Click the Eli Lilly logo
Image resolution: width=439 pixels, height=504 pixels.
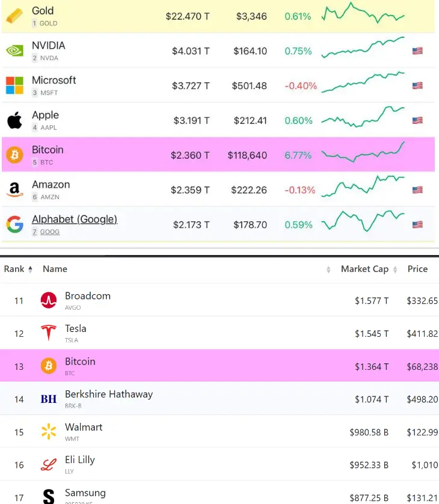48,464
